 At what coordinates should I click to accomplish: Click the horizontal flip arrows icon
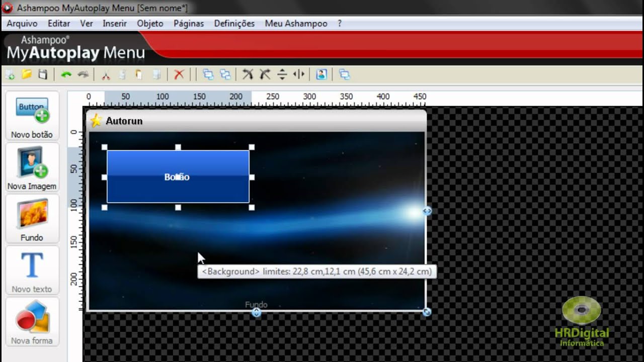pyautogui.click(x=299, y=75)
